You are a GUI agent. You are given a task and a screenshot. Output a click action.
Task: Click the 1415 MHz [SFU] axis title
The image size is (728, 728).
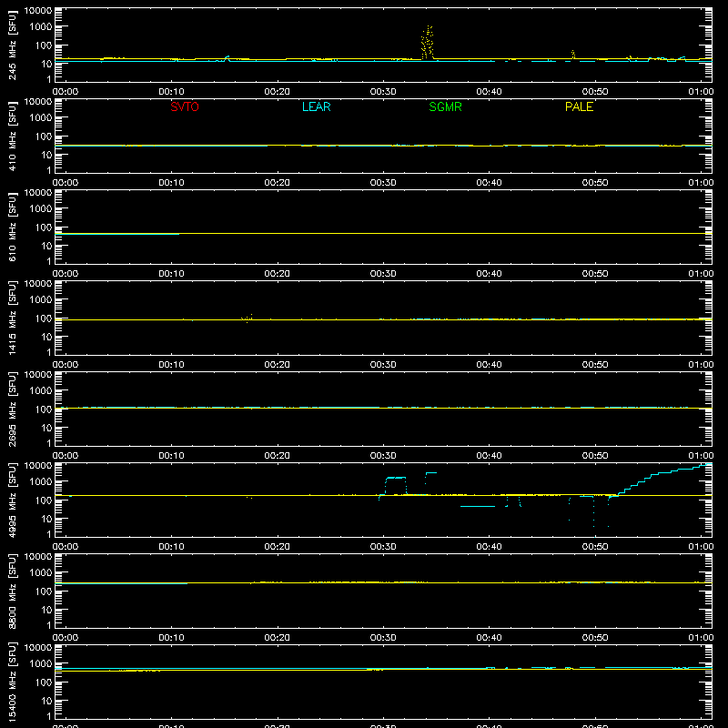tap(12, 318)
